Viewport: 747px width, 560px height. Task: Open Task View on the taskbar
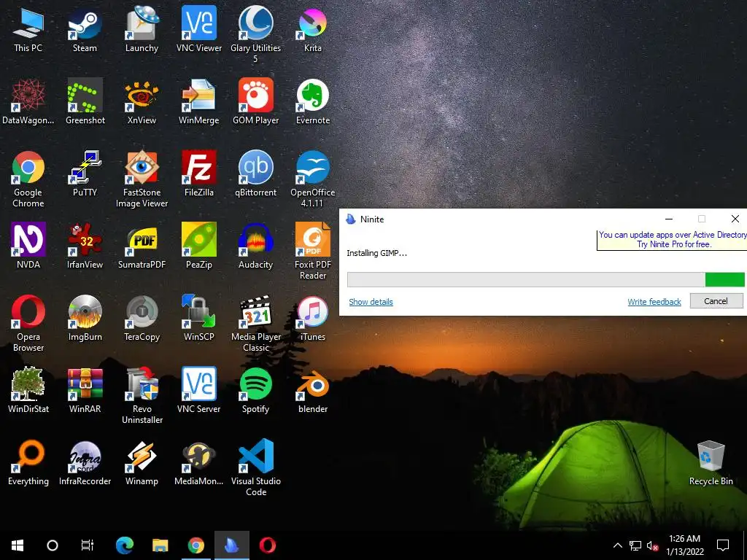point(88,545)
